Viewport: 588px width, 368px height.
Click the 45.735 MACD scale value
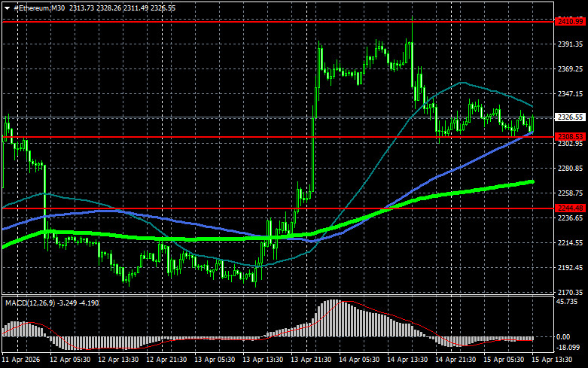click(567, 302)
